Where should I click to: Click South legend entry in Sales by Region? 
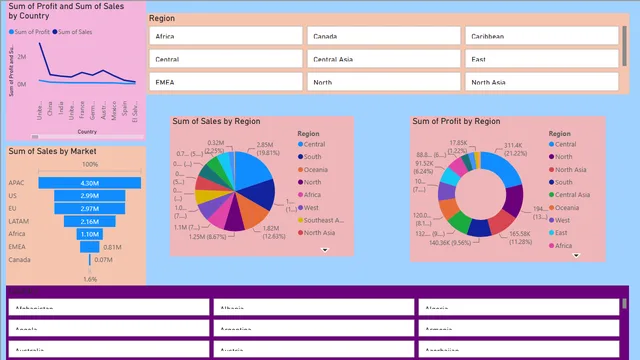[x=309, y=157]
